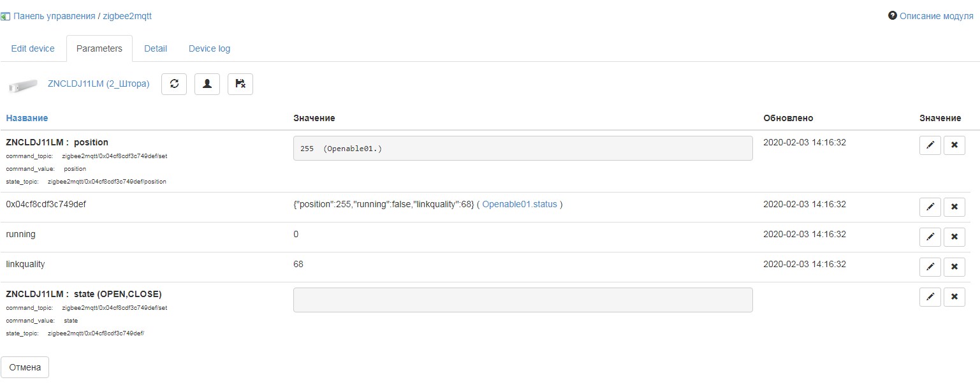Open the Openable01.status link
The height and width of the screenshot is (387, 980).
tap(519, 205)
